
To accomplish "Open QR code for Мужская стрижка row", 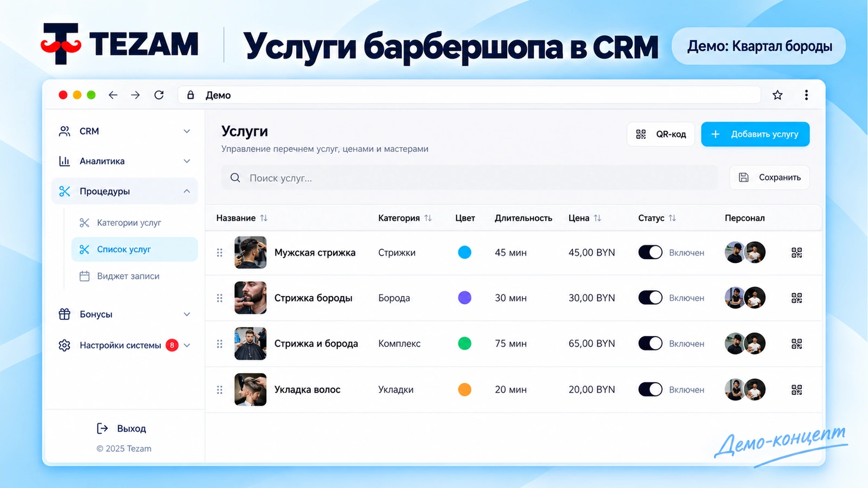I will point(796,253).
